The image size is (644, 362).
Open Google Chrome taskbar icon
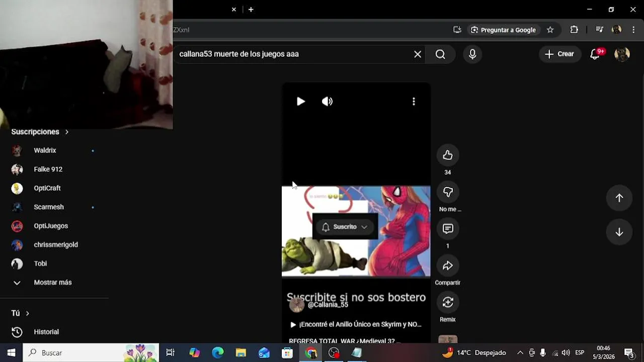(x=311, y=353)
